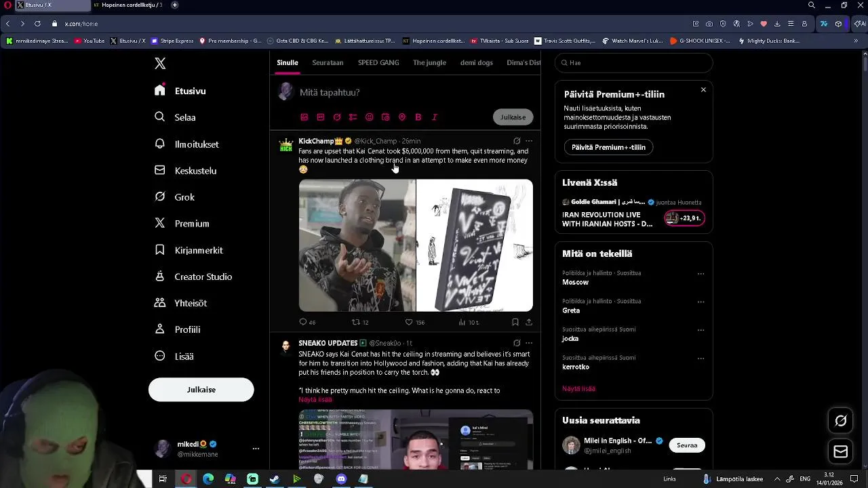This screenshot has width=868, height=488.
Task: Switch to Dima's list tab
Action: click(524, 62)
